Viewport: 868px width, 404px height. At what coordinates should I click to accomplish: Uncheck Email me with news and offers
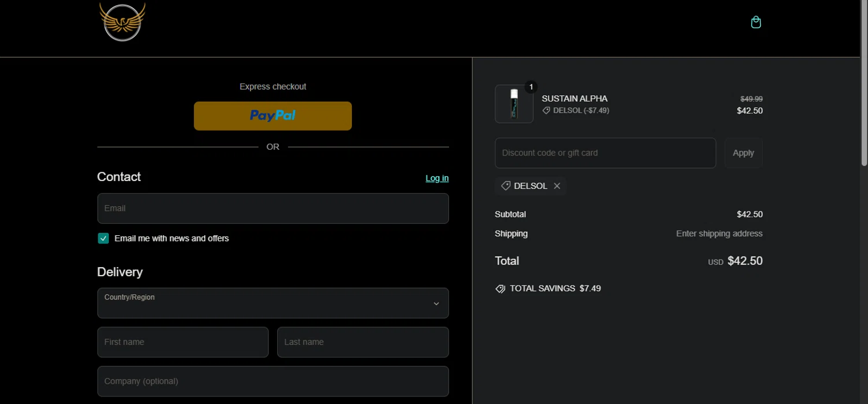(104, 238)
